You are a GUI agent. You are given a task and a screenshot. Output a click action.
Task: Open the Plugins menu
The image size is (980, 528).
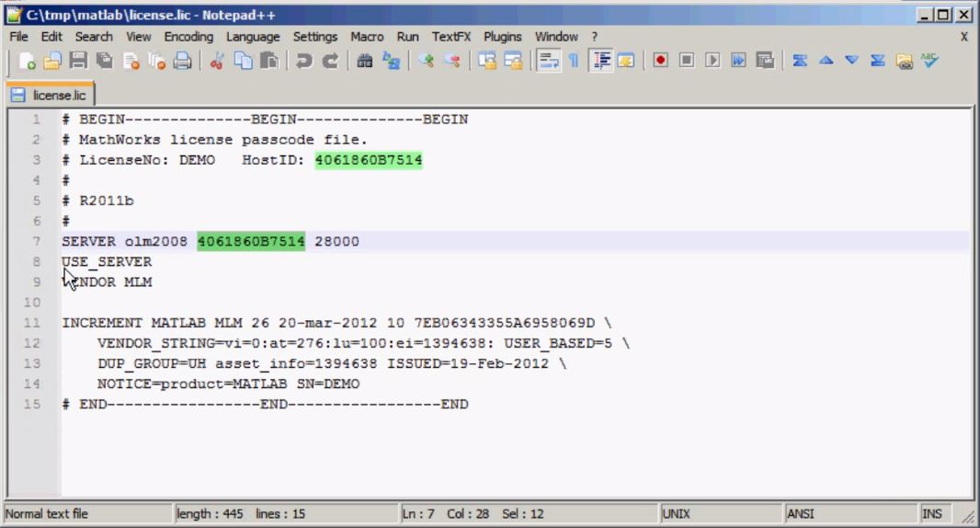[502, 37]
